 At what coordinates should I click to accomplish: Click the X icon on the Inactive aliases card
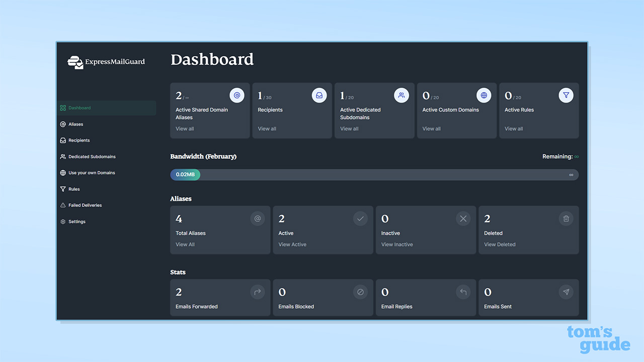[463, 218]
